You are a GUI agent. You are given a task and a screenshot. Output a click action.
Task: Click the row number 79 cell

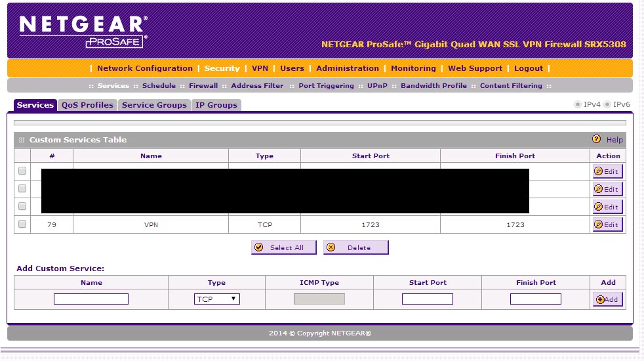tap(52, 225)
